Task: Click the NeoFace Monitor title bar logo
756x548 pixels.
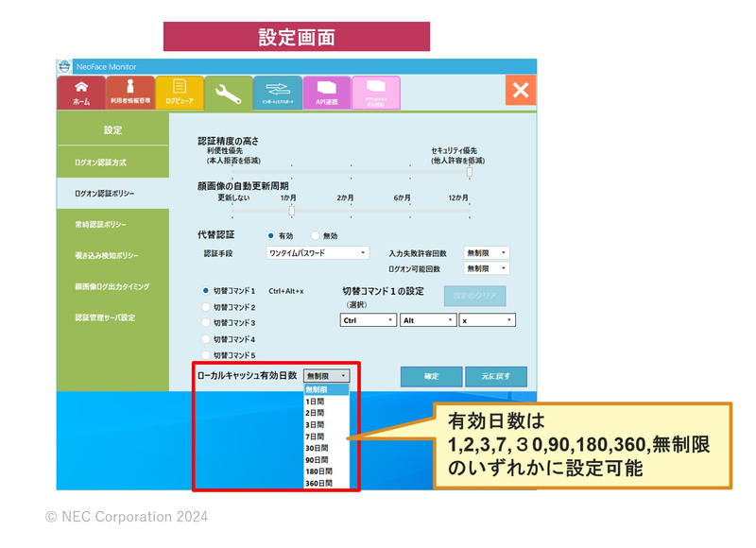Action: pyautogui.click(x=64, y=66)
